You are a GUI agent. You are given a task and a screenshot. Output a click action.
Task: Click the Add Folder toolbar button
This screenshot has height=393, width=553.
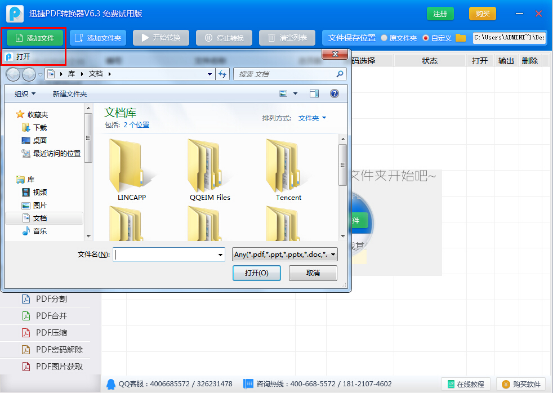[x=98, y=38]
